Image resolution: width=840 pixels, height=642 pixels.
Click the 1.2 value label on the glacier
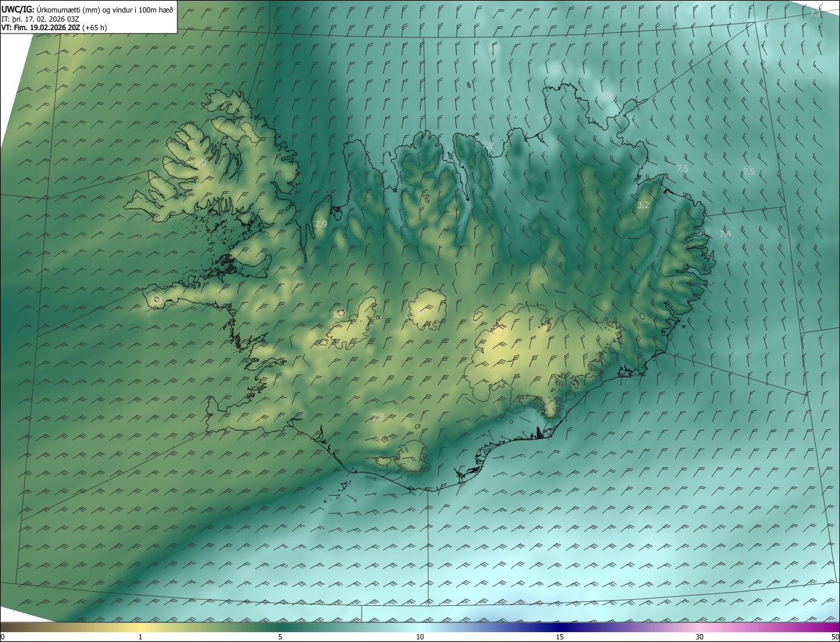[x=497, y=332]
